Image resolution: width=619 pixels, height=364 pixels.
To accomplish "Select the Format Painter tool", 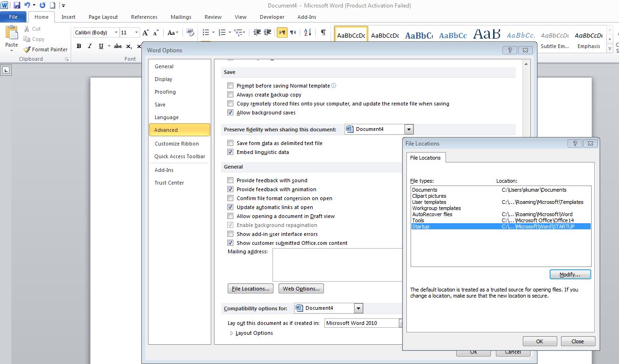I will pyautogui.click(x=45, y=49).
